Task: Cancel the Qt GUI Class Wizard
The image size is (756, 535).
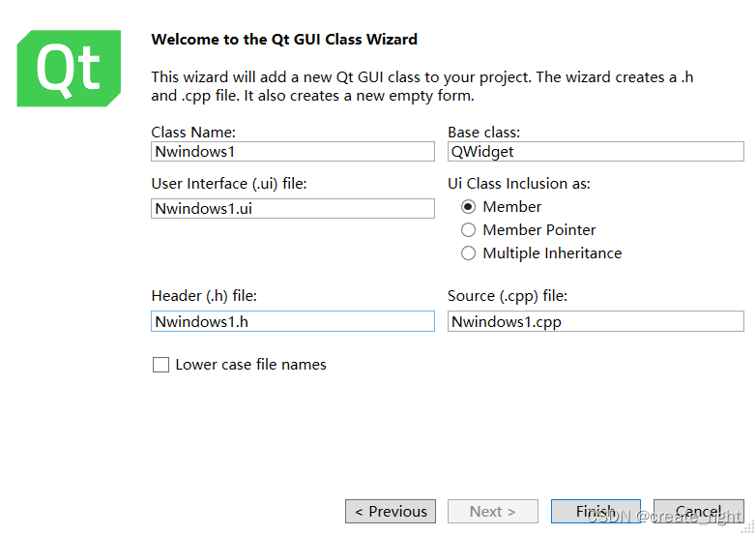Action: click(699, 512)
